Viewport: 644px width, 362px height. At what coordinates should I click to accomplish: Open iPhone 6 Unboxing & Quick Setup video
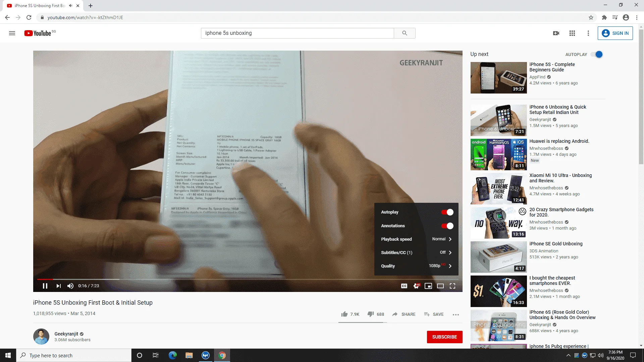coord(498,120)
